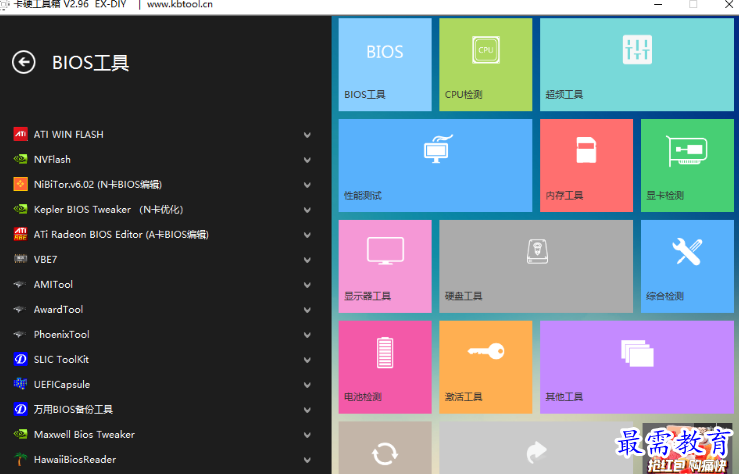Viewport: 739px width, 474px height.
Task: Expand the NVFlash chevron
Action: pos(307,160)
